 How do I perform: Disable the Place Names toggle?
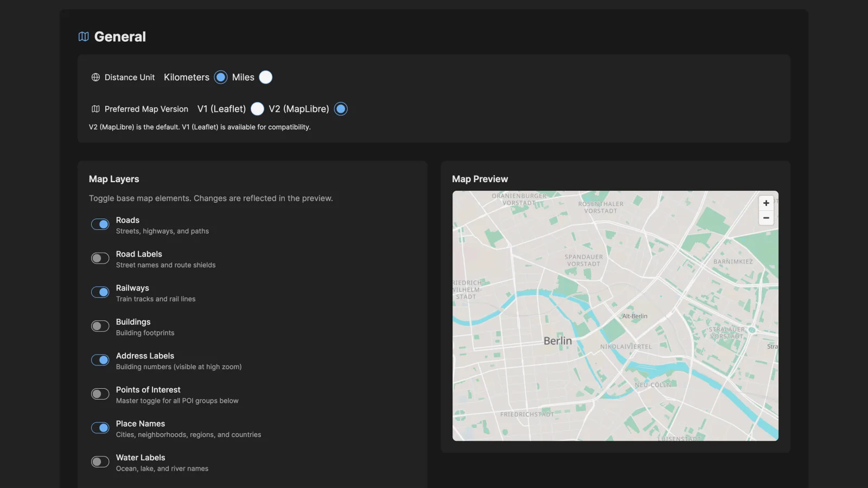click(x=100, y=428)
